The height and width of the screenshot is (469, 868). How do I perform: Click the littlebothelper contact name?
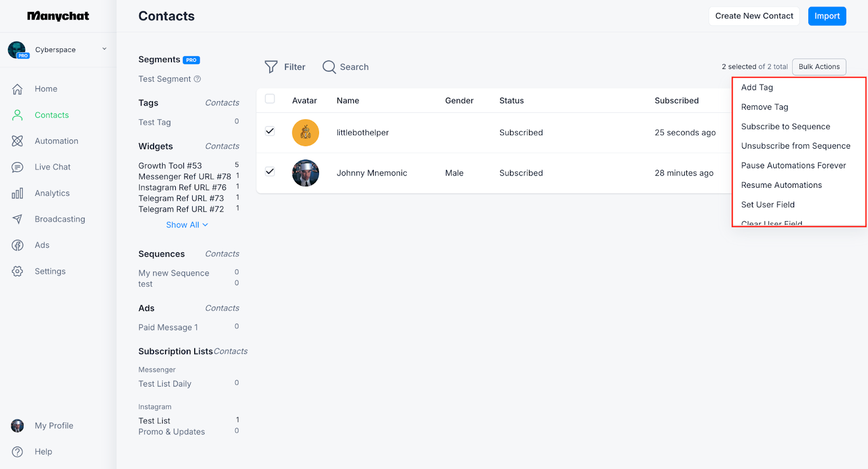362,132
